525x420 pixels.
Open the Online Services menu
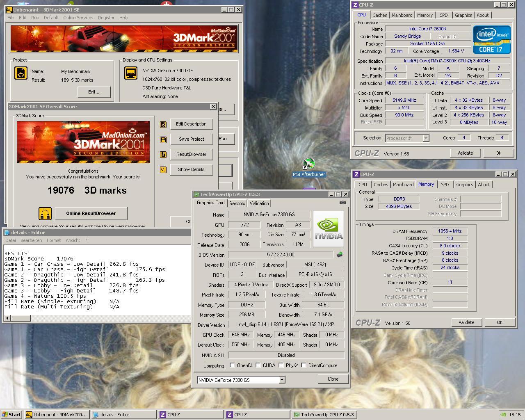tap(78, 18)
